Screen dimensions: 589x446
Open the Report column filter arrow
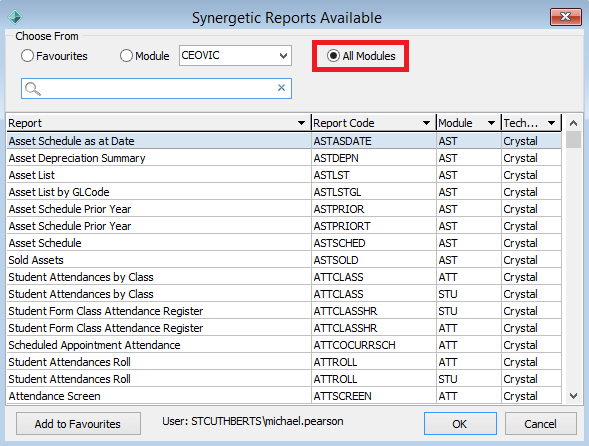click(301, 123)
